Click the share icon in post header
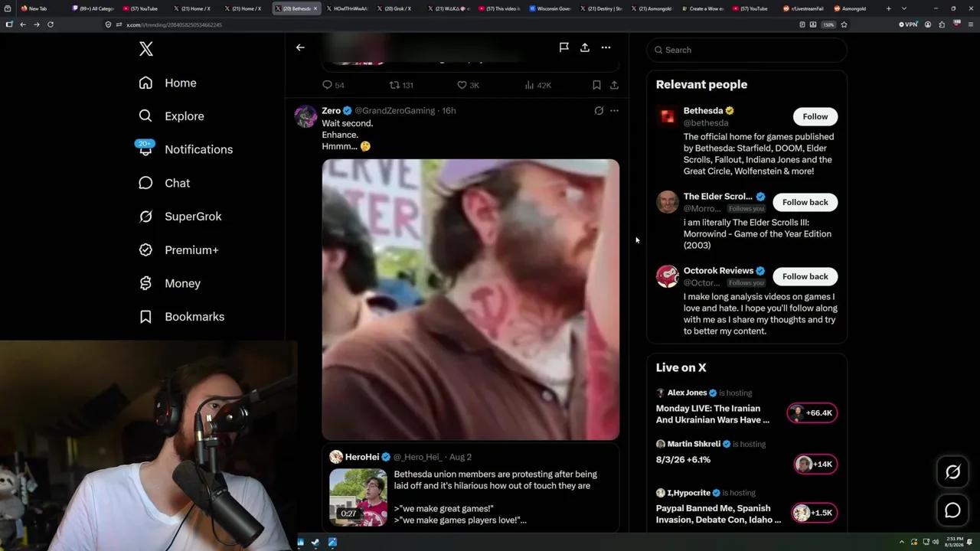Screen dimensions: 980x551 click(x=585, y=47)
